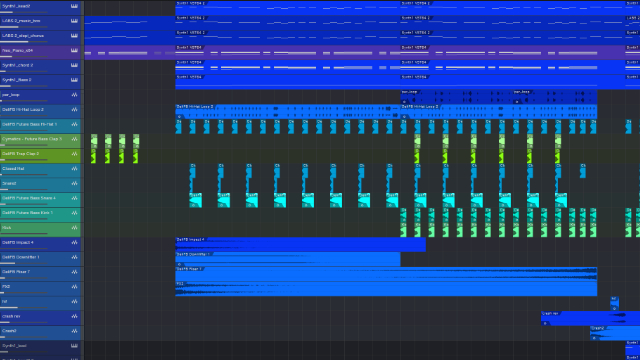Click the waveform icon on the FX2 track
The width and height of the screenshot is (640, 360).
click(x=74, y=287)
